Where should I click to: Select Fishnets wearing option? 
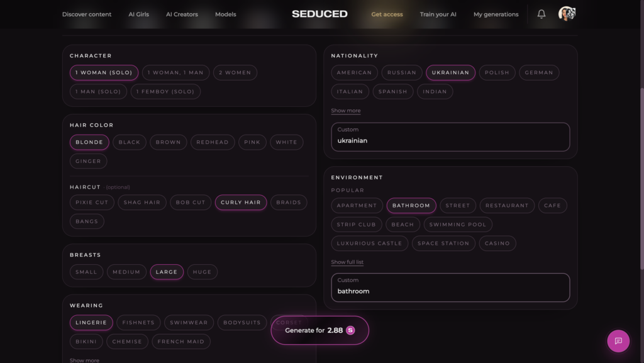pyautogui.click(x=138, y=323)
